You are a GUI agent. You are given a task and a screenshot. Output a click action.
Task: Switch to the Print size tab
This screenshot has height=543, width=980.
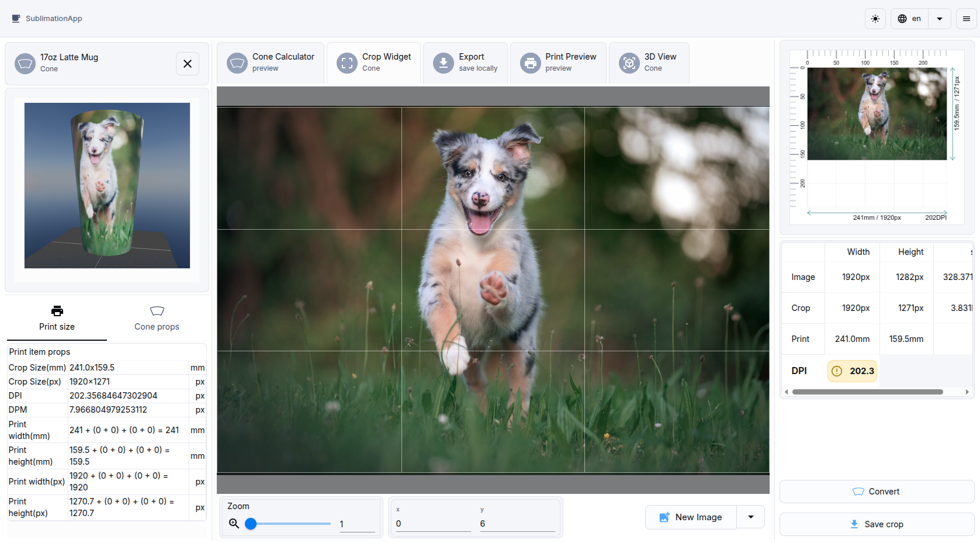click(57, 319)
